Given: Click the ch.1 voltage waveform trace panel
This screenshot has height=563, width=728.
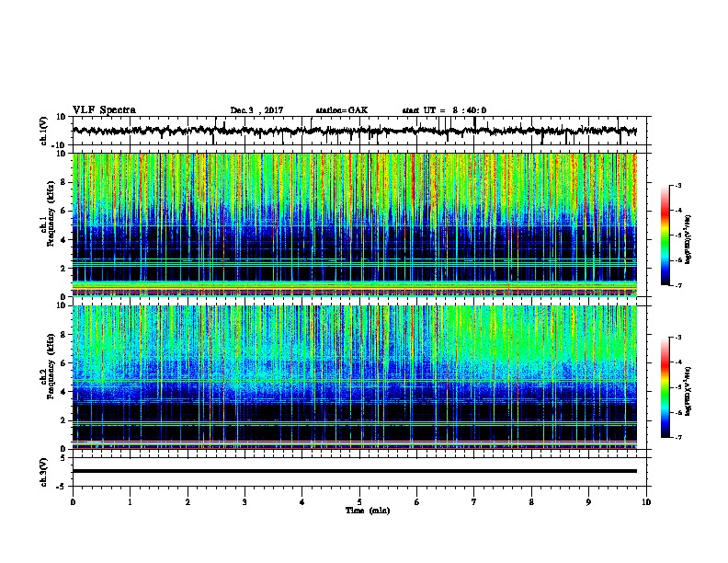Looking at the screenshot, I should 359,131.
